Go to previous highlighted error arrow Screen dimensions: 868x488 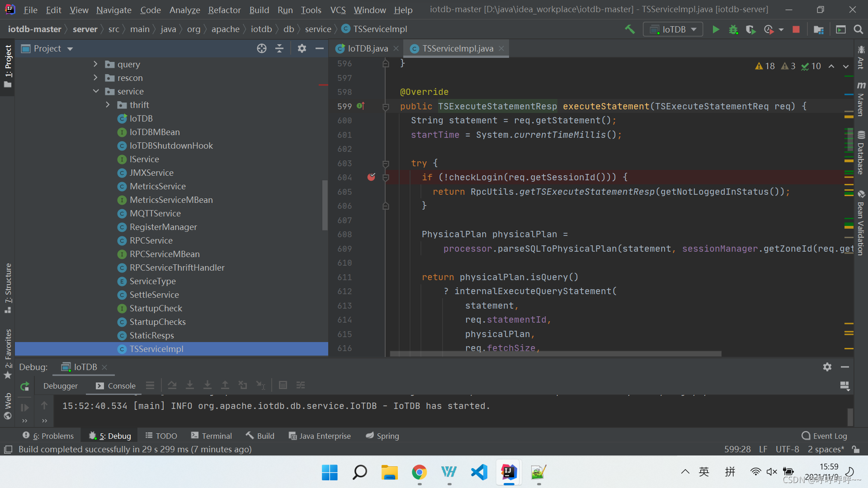click(831, 66)
